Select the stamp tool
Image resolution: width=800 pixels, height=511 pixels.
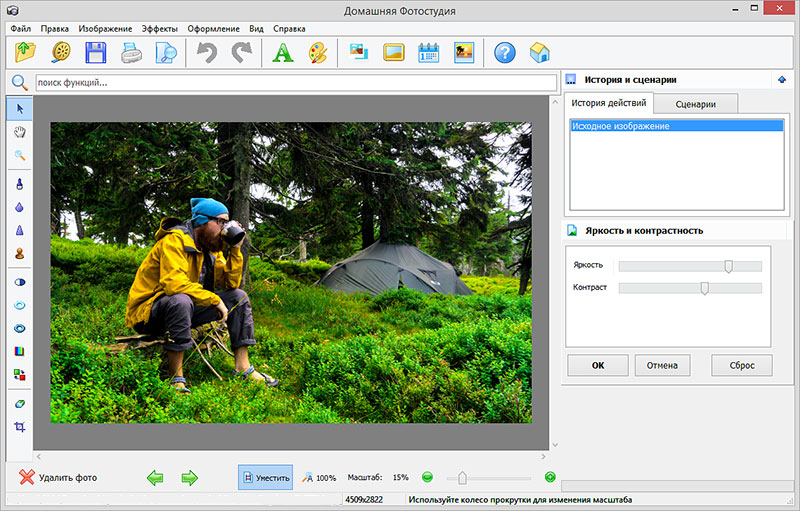[20, 253]
